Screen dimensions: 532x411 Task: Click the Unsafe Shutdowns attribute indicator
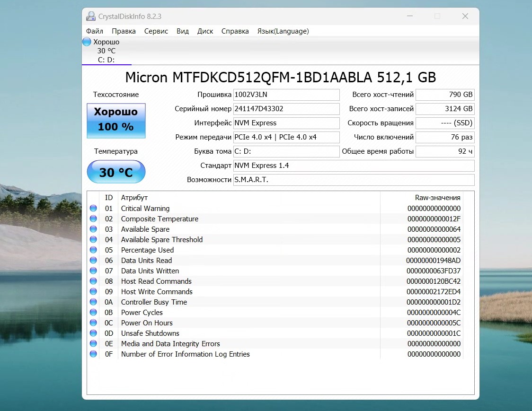(x=93, y=333)
